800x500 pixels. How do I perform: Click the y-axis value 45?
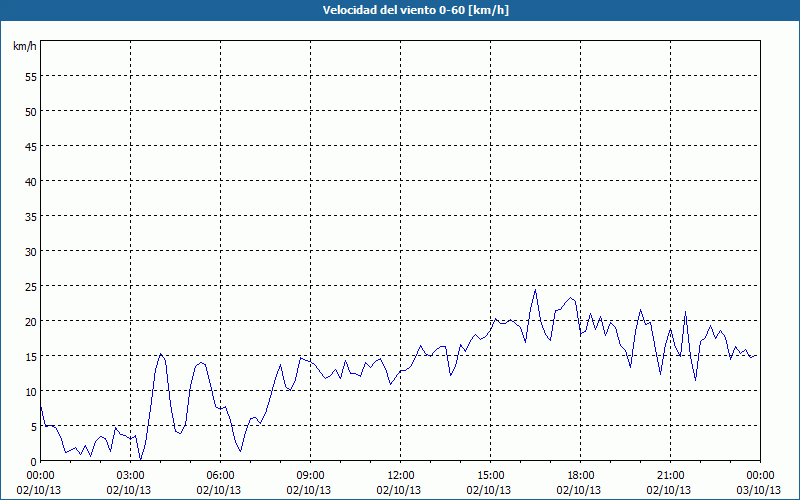point(31,146)
